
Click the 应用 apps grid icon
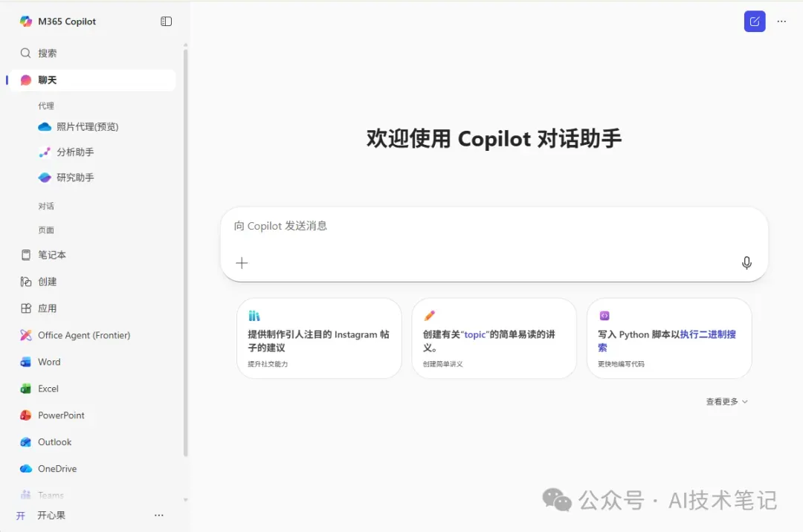click(x=25, y=308)
